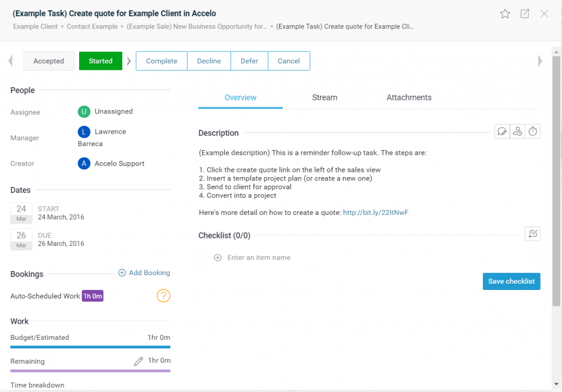Click the person with clock icon
This screenshot has height=392, width=562.
pyautogui.click(x=517, y=132)
